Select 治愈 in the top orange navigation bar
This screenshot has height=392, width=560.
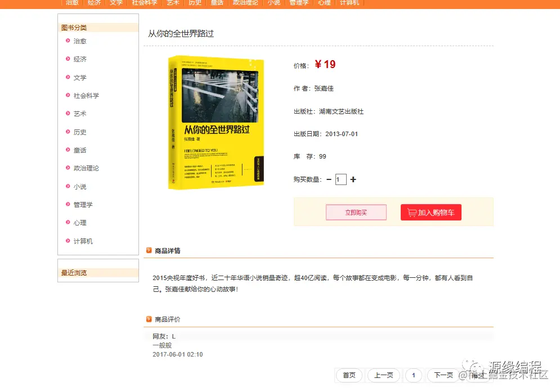(x=72, y=2)
